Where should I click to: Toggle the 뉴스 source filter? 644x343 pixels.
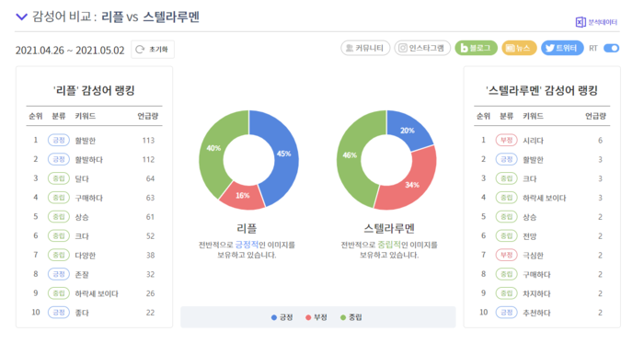click(519, 48)
